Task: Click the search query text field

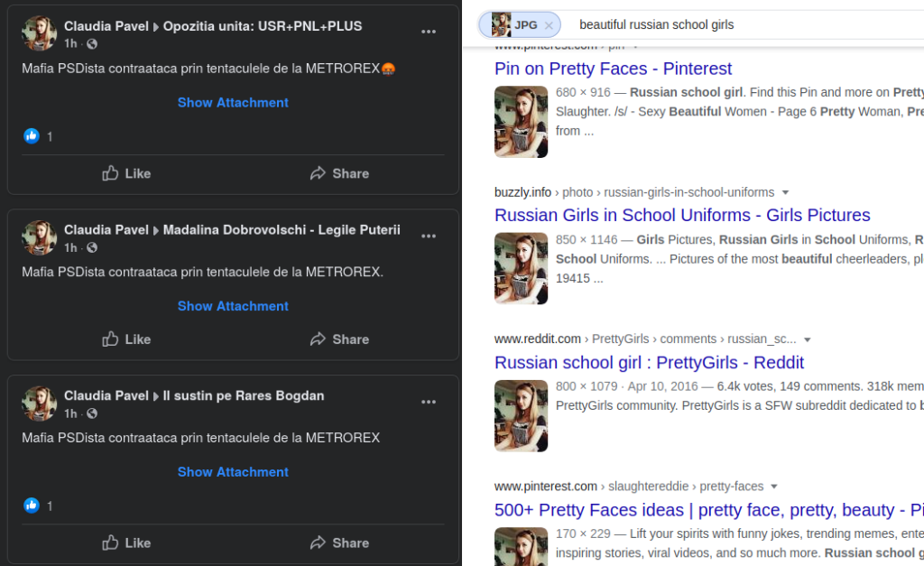Action: [722, 24]
